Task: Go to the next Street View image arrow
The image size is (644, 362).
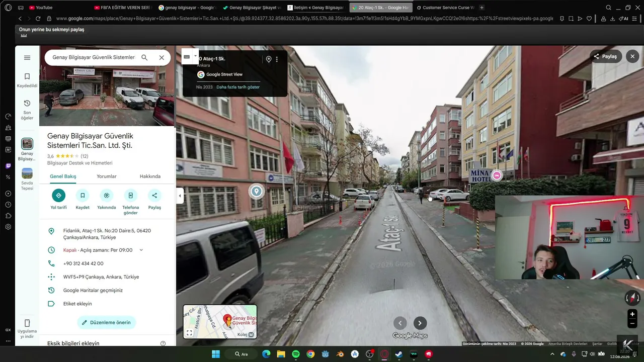Action: pos(420,323)
